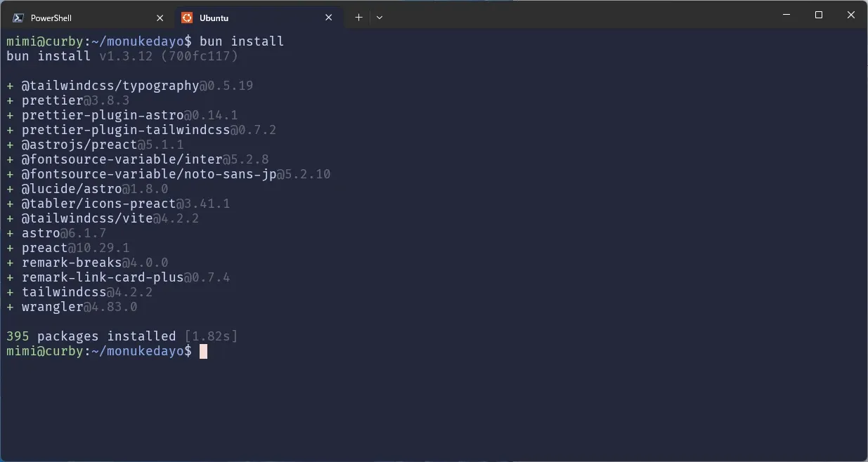Click the '@tailwindcss/vite' package line

103,218
